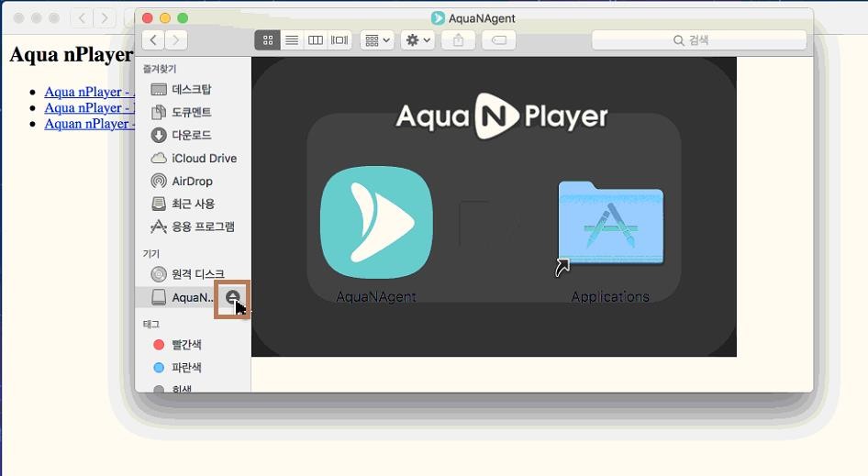
Task: Focus the Finder 검색 search field
Action: 698,40
